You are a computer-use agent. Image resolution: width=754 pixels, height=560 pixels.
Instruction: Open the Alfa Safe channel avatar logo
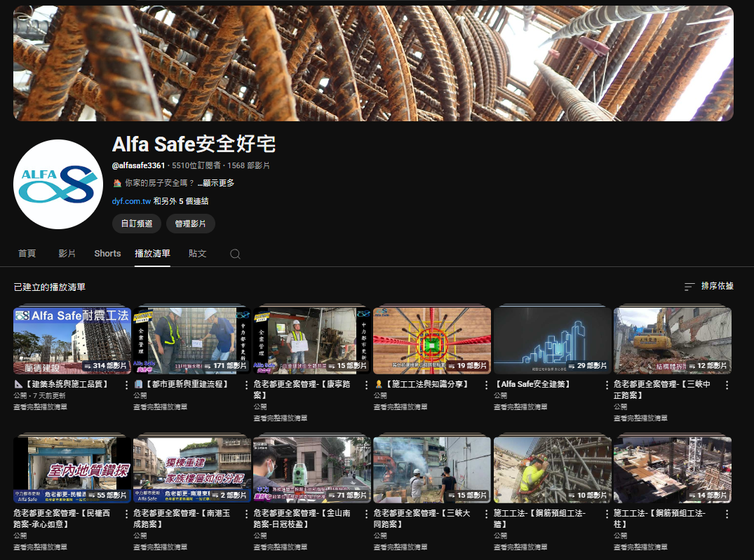pyautogui.click(x=58, y=184)
